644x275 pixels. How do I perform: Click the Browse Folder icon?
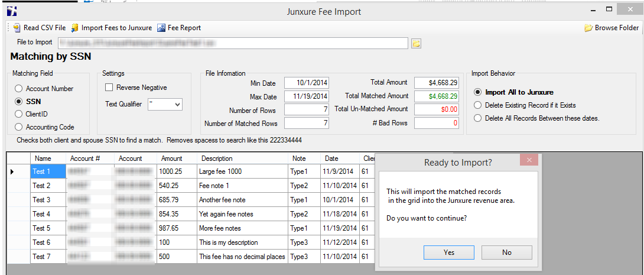588,28
